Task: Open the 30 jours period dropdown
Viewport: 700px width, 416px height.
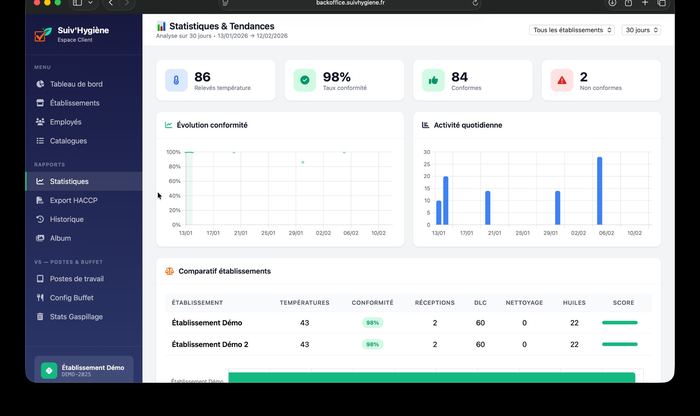Action: click(641, 30)
